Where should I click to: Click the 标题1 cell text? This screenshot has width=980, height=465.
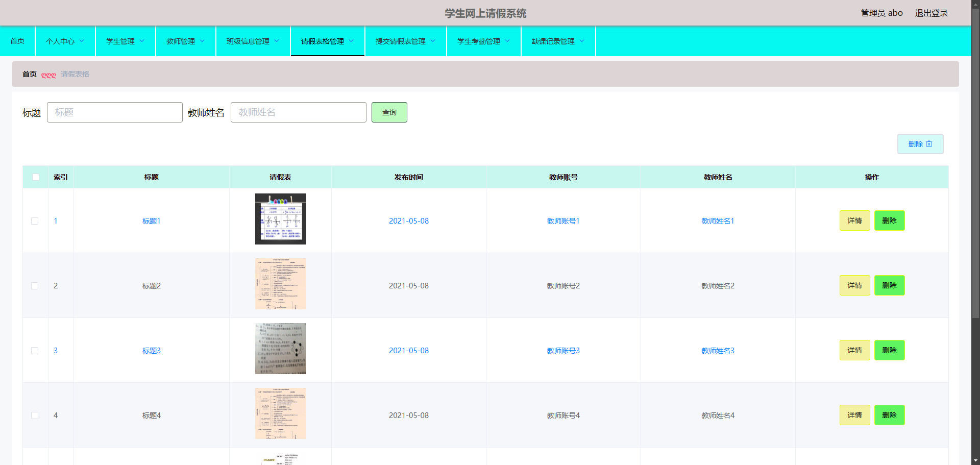(x=152, y=221)
